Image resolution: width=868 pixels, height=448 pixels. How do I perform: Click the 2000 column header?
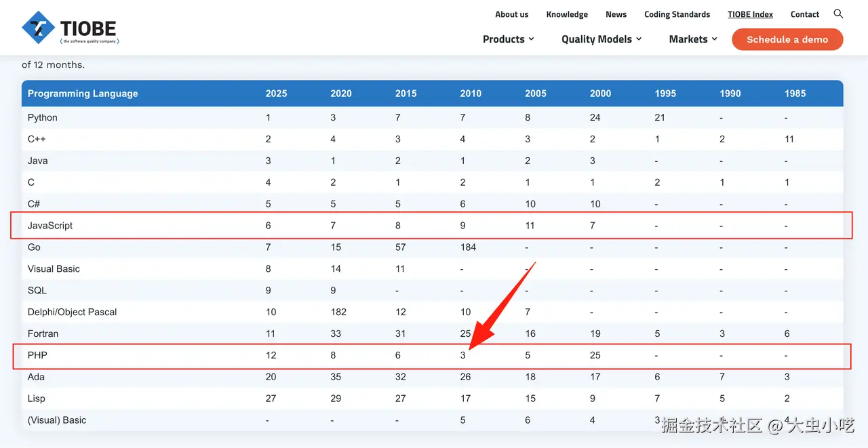[x=600, y=94]
